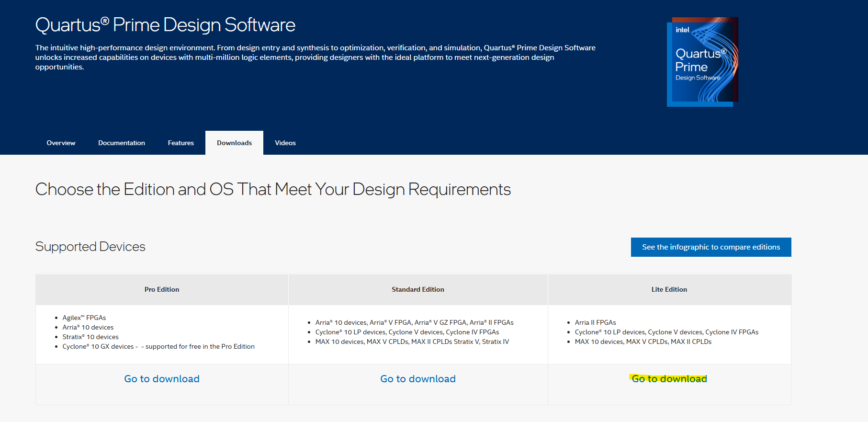This screenshot has height=422, width=868.
Task: Go to download for Pro Edition
Action: click(162, 379)
